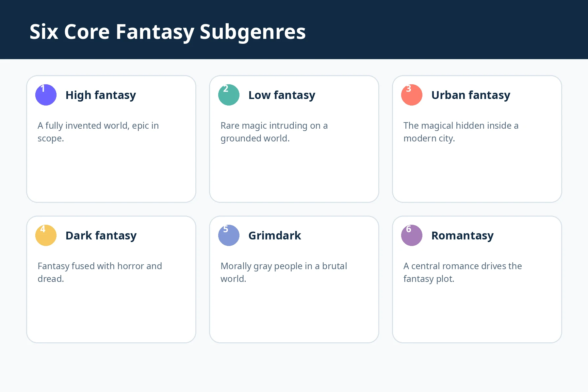Click the violet number 6 circle
Screen dimensions: 588x392
click(x=412, y=235)
